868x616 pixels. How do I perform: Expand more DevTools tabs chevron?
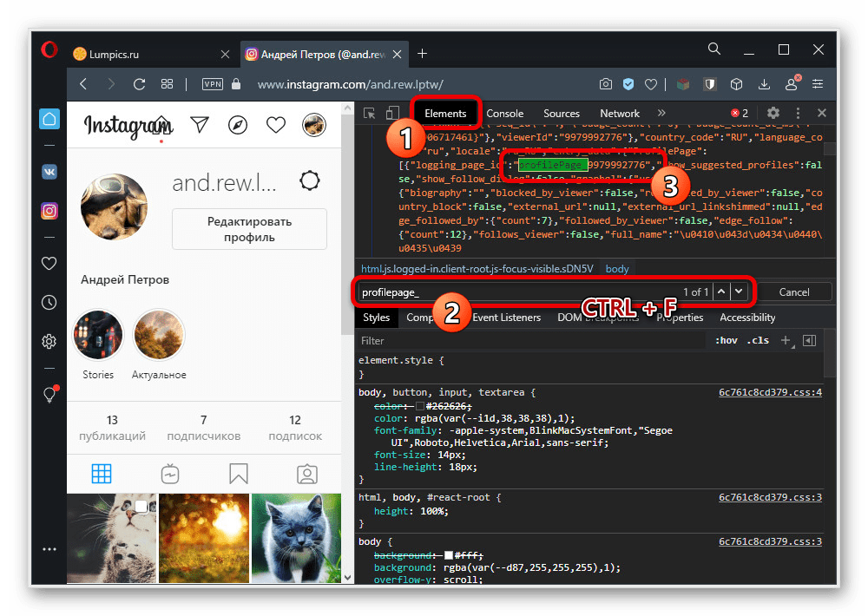[x=661, y=113]
